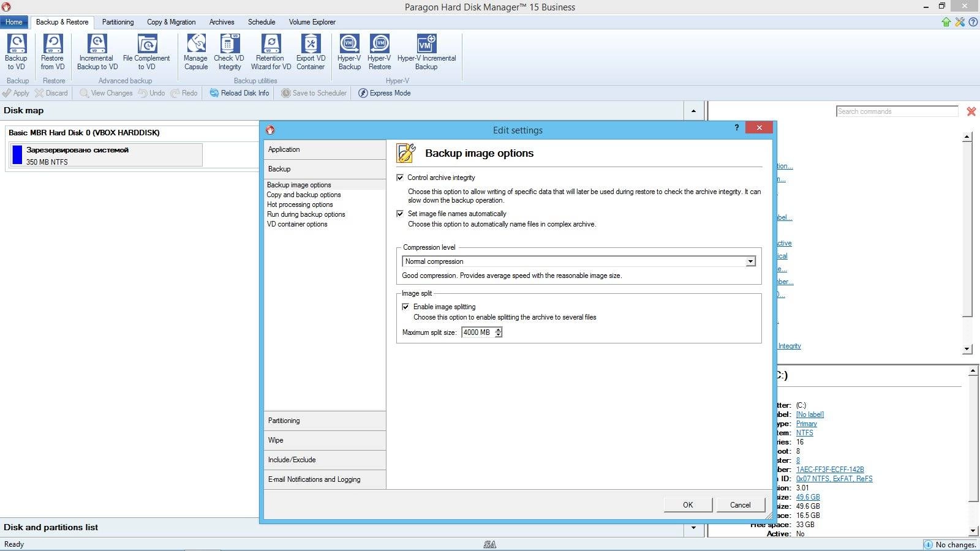Start Hyper-V Restore
This screenshot has height=551, width=980.
pos(380,52)
